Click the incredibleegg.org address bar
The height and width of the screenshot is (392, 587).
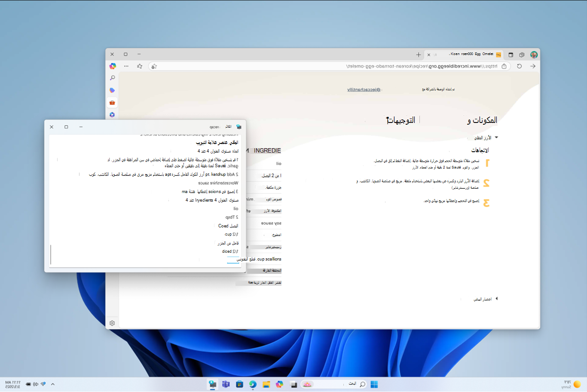329,66
